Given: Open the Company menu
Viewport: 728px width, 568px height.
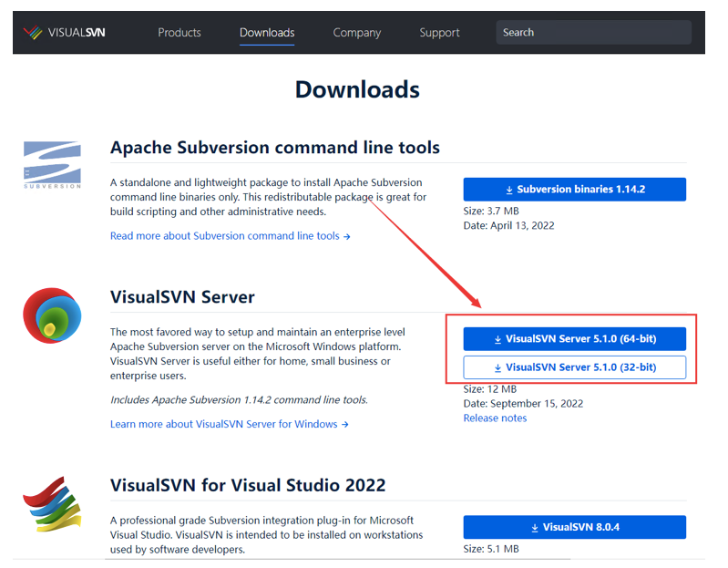Looking at the screenshot, I should click(356, 33).
